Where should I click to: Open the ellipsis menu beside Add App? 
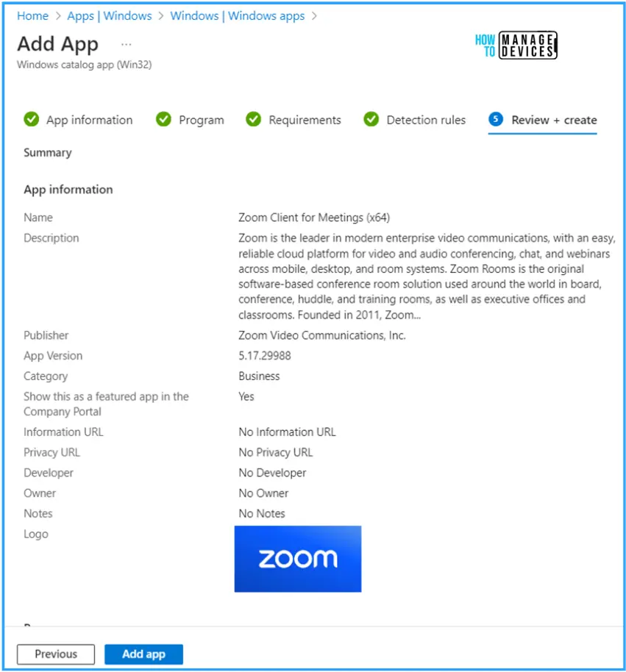126,44
